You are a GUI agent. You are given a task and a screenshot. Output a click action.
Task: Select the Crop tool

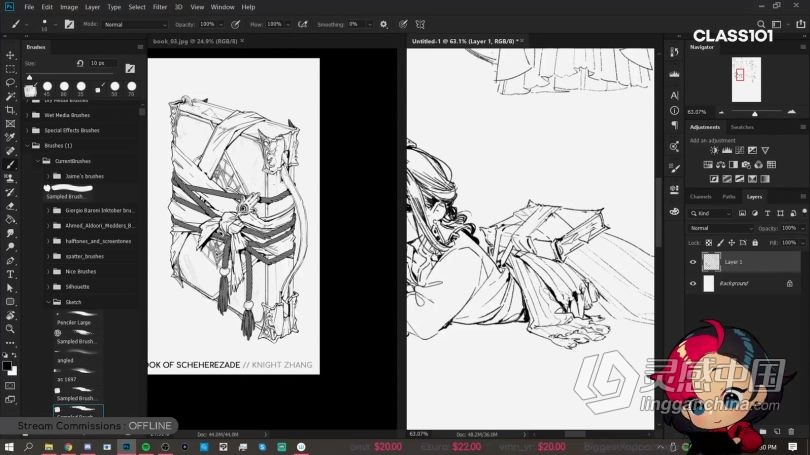point(10,109)
